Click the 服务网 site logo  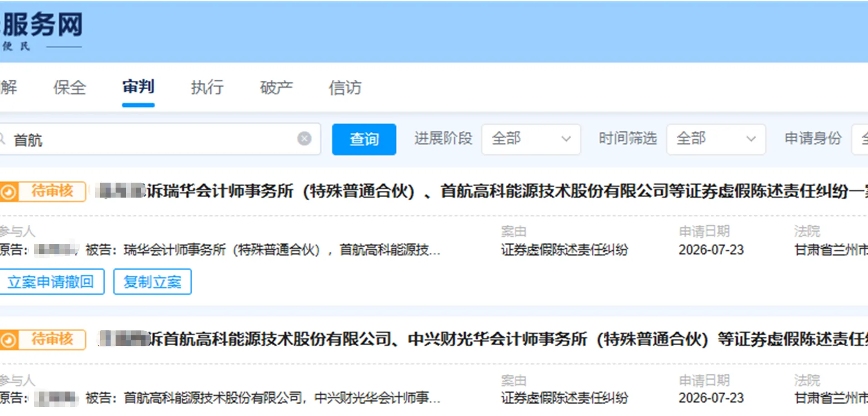(42, 30)
